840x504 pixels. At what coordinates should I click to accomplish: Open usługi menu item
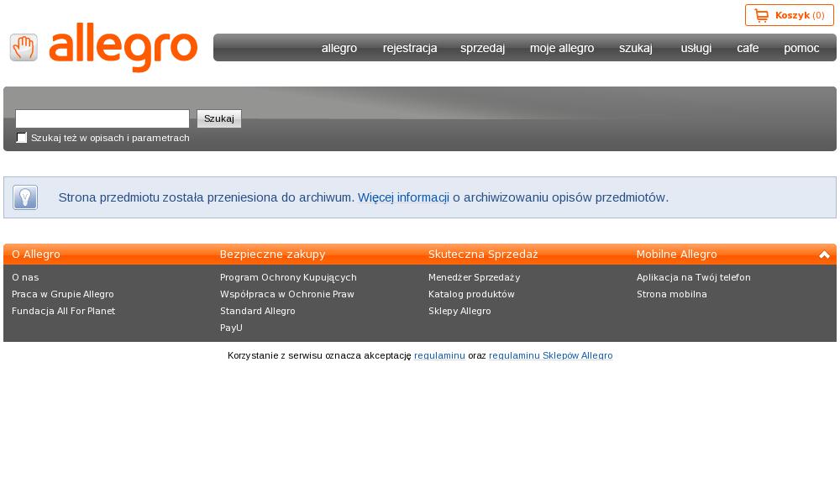696,48
